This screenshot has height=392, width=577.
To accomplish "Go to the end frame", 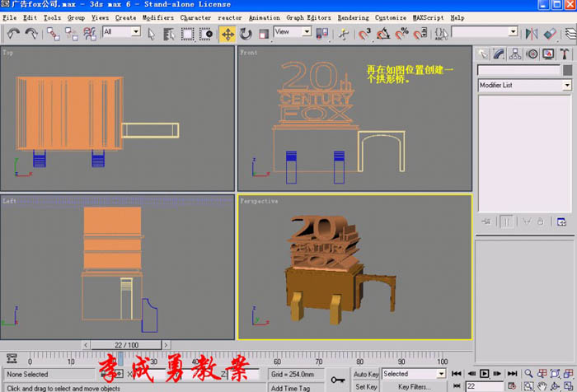I will point(512,374).
